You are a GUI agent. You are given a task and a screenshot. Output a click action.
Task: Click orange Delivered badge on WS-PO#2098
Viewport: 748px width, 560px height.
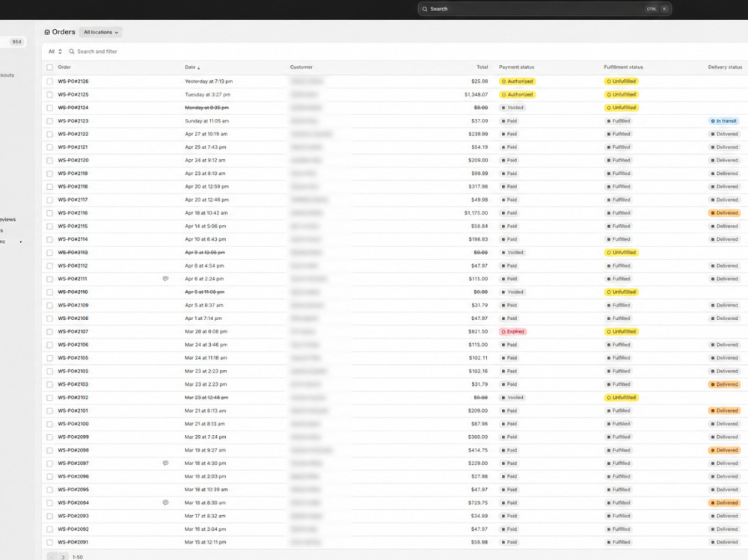click(724, 450)
